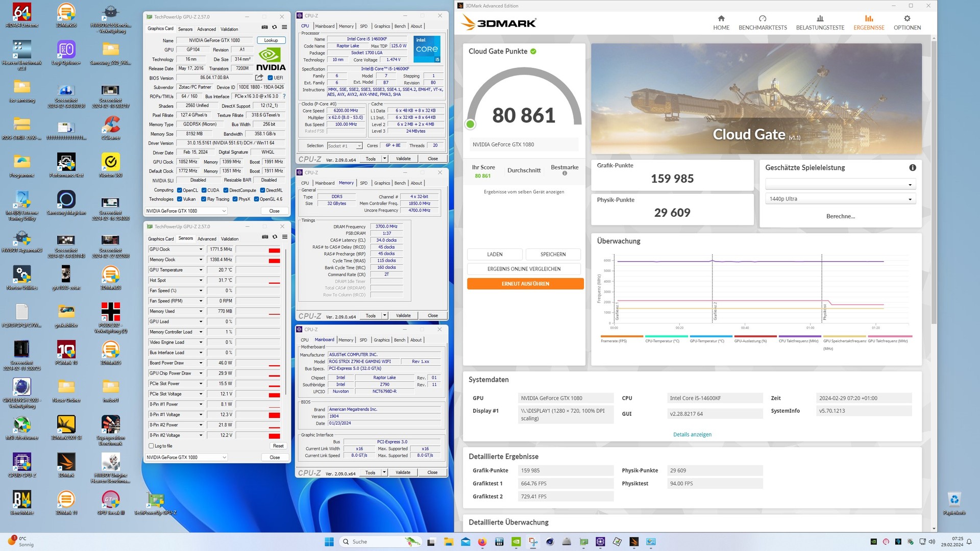This screenshot has height=551, width=980.
Task: Open GPU-Z hamburger menu in top window
Action: click(x=284, y=27)
